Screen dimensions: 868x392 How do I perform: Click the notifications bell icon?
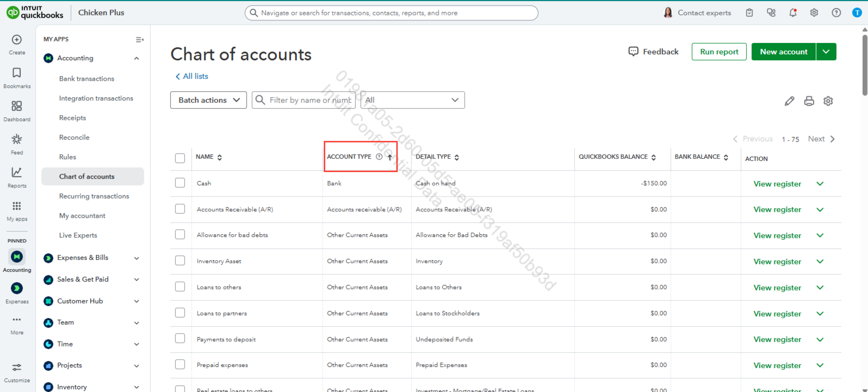click(793, 13)
